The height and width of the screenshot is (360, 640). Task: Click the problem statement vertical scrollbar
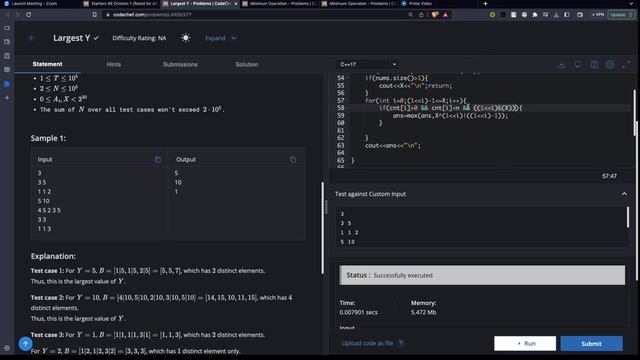tap(322, 228)
